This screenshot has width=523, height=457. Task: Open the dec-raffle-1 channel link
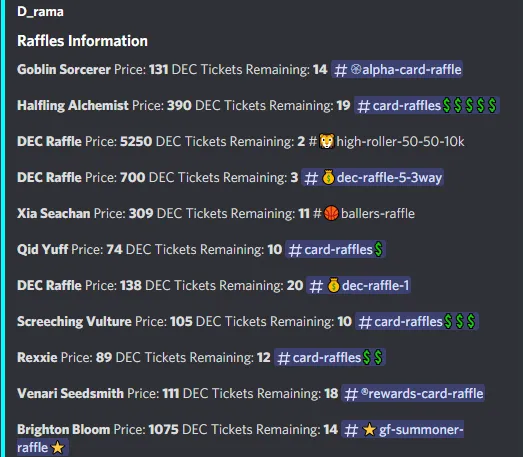coord(358,286)
